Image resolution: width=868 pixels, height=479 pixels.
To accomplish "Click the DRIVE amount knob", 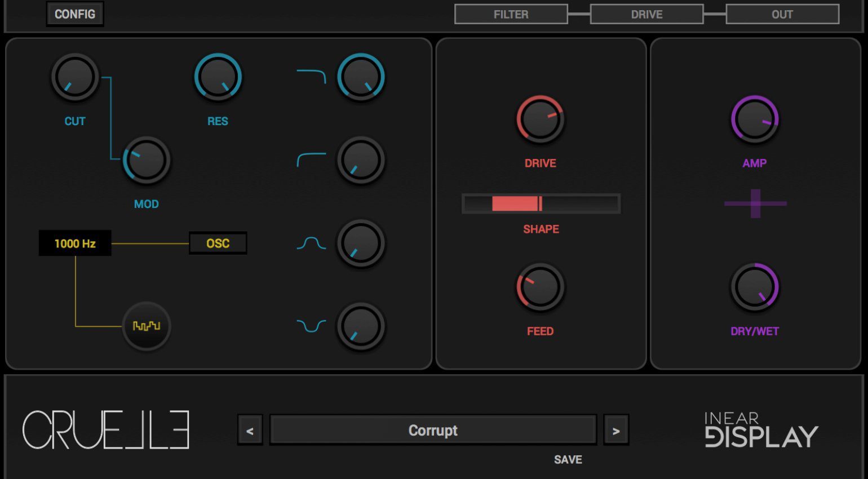I will point(541,119).
